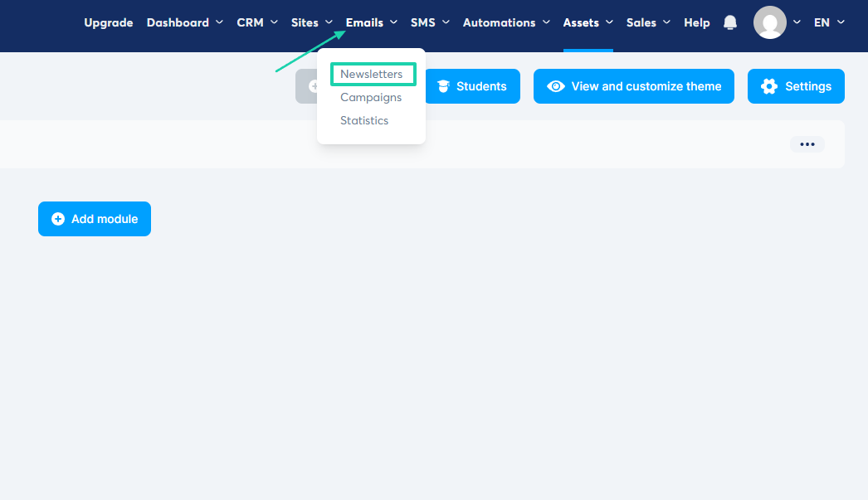Click View and customize theme label
This screenshot has height=500, width=868.
pyautogui.click(x=646, y=86)
